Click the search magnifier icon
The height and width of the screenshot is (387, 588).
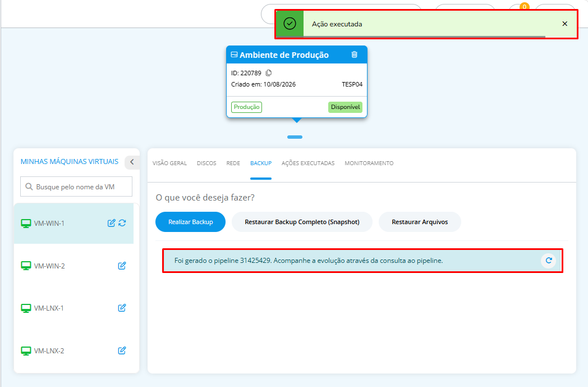point(29,186)
